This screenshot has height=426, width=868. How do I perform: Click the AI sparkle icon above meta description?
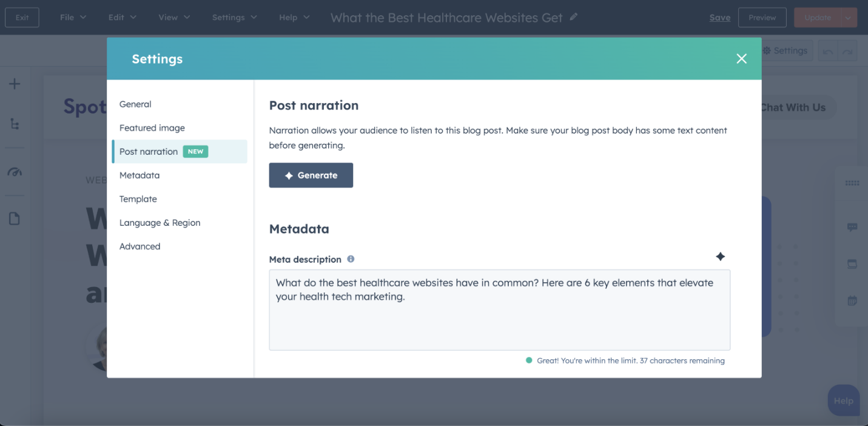pyautogui.click(x=720, y=257)
